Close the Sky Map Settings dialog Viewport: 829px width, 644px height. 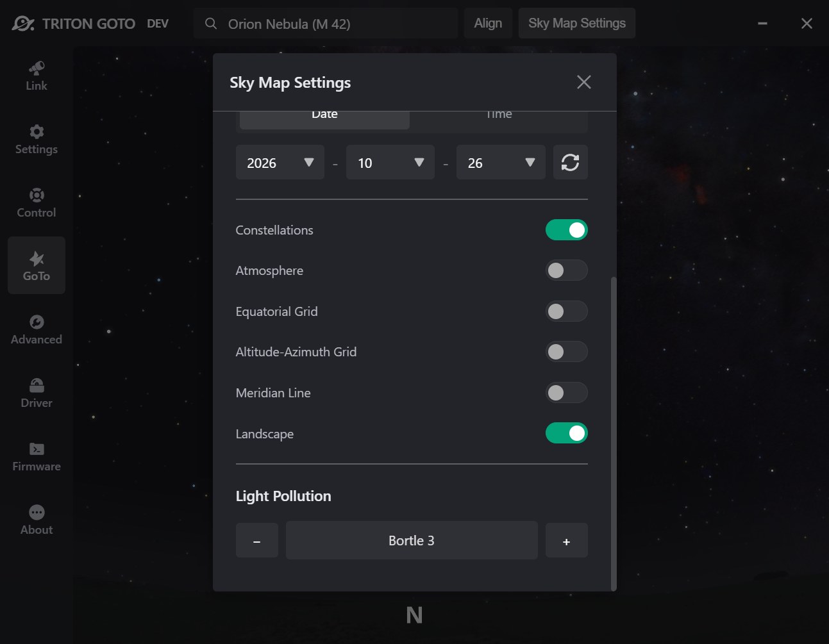583,82
